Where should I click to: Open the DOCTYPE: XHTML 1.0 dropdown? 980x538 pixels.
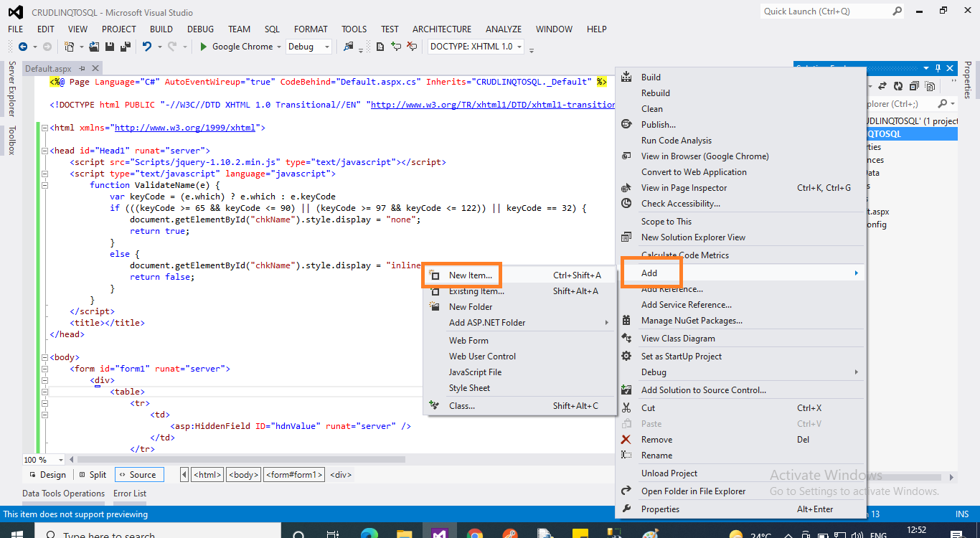point(519,47)
